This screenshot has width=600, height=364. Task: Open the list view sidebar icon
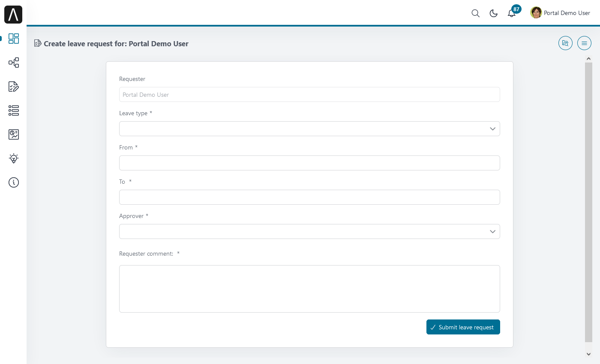[x=14, y=110]
